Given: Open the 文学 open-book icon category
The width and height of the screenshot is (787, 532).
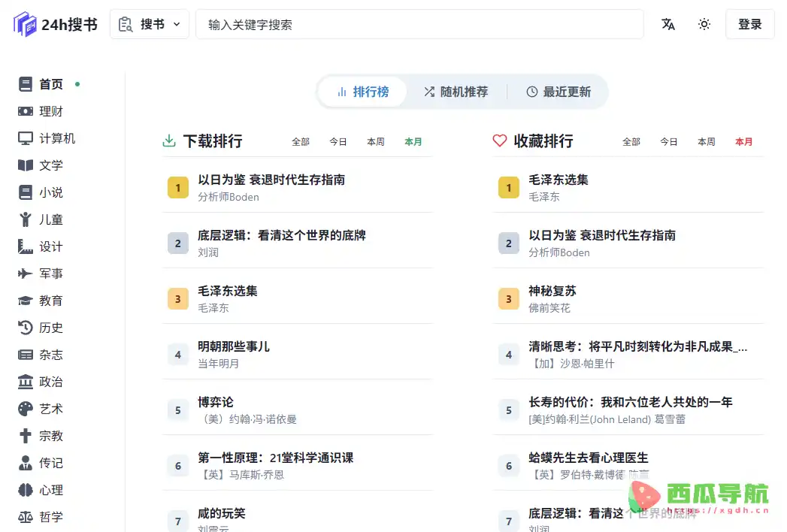Looking at the screenshot, I should pos(25,165).
